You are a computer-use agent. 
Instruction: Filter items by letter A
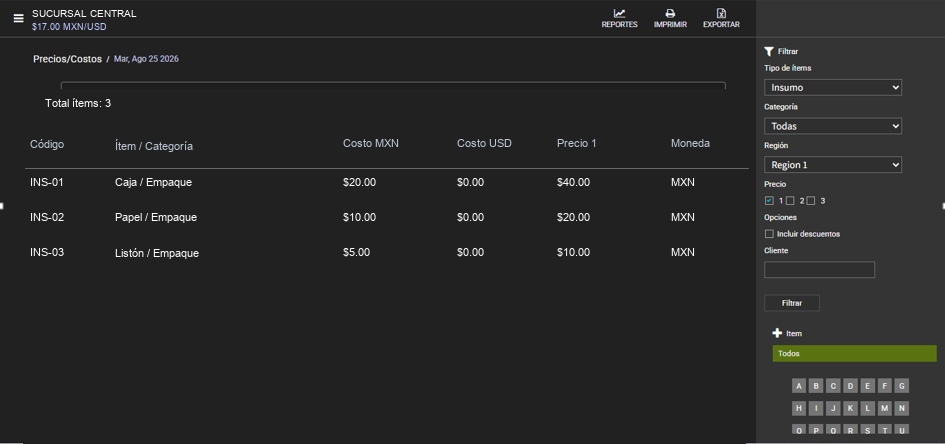click(799, 386)
